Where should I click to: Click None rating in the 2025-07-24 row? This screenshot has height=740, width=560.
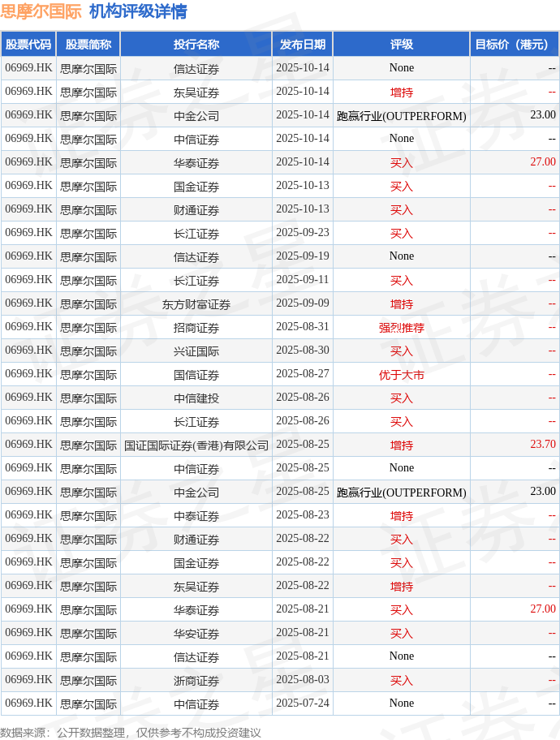[402, 703]
